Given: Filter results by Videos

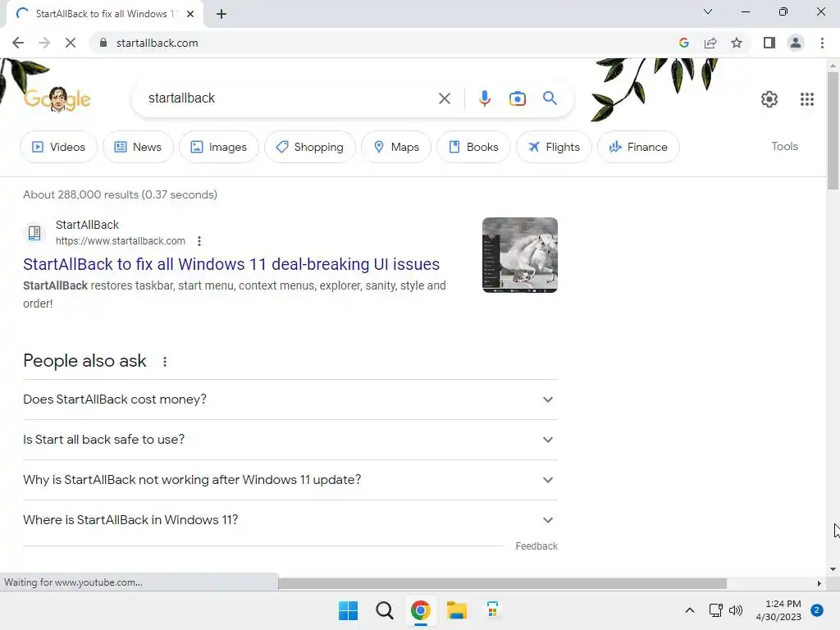Looking at the screenshot, I should click(58, 147).
